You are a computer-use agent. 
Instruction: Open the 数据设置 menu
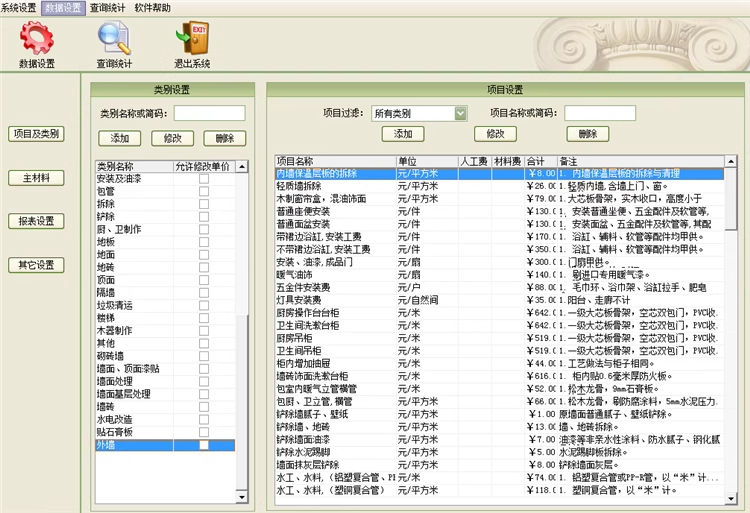tap(63, 8)
